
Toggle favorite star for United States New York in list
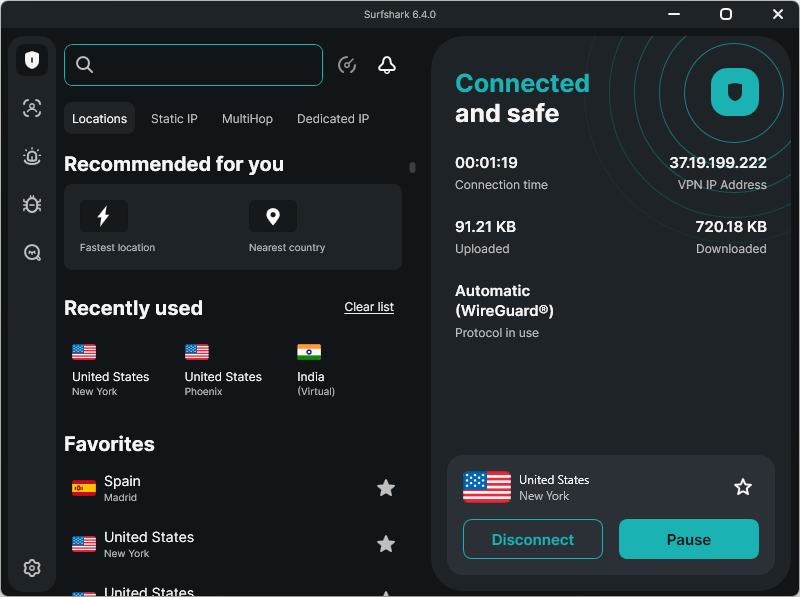point(386,544)
